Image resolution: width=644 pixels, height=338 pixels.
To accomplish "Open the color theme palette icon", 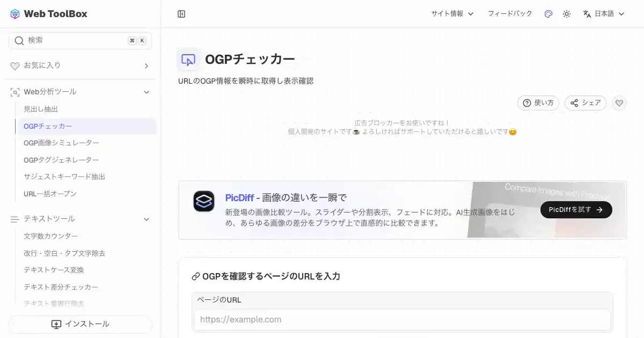I will pyautogui.click(x=548, y=14).
